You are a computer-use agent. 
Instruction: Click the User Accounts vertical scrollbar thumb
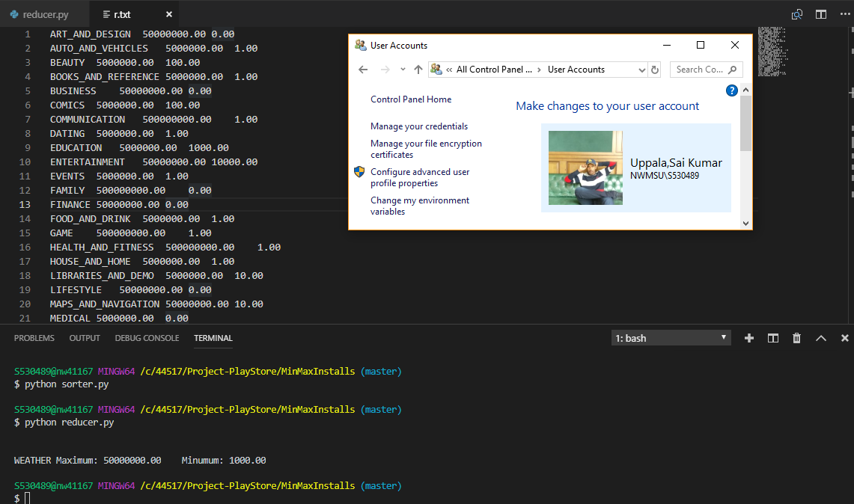(x=745, y=123)
